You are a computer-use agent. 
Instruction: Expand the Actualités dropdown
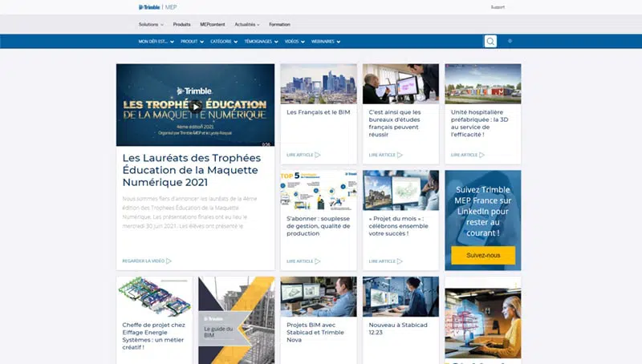[247, 25]
